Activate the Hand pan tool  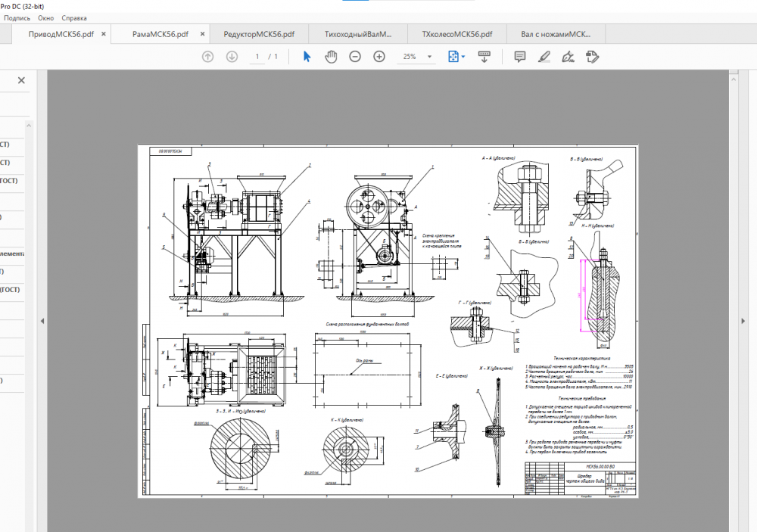point(331,57)
